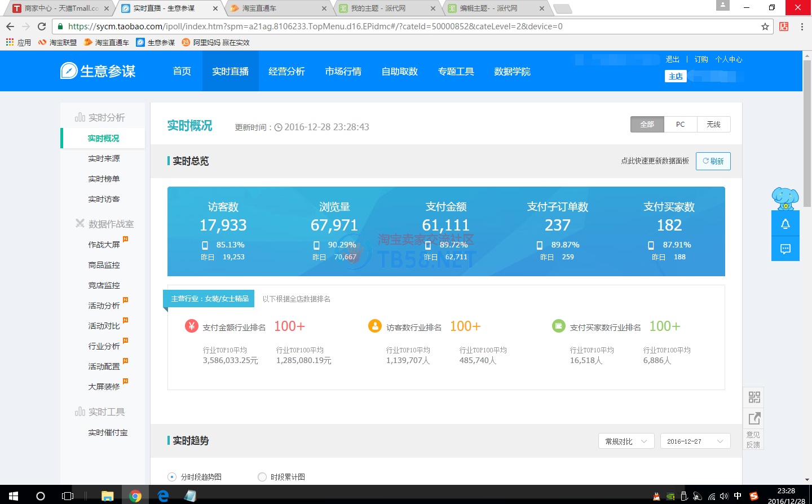Open Chrome from the Windows taskbar
Image resolution: width=812 pixels, height=504 pixels.
[135, 496]
